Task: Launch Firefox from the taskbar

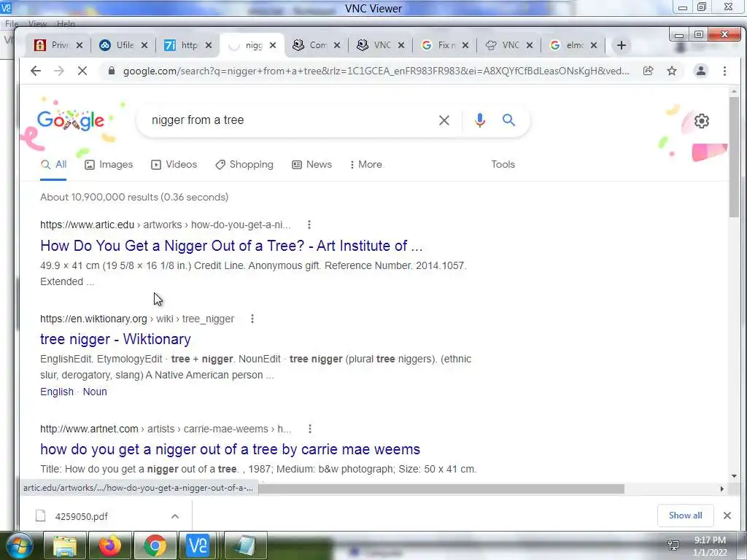Action: coord(110,545)
